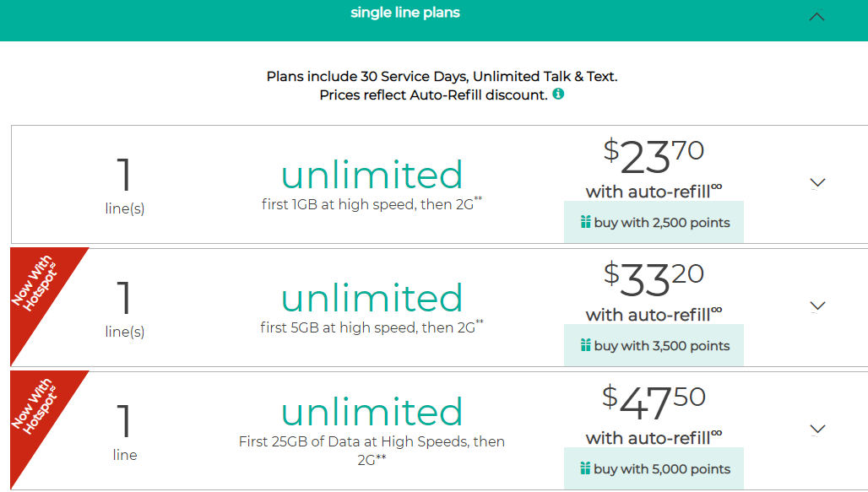The width and height of the screenshot is (868, 492).
Task: Expand details of the $47.50 plan
Action: pos(817,429)
